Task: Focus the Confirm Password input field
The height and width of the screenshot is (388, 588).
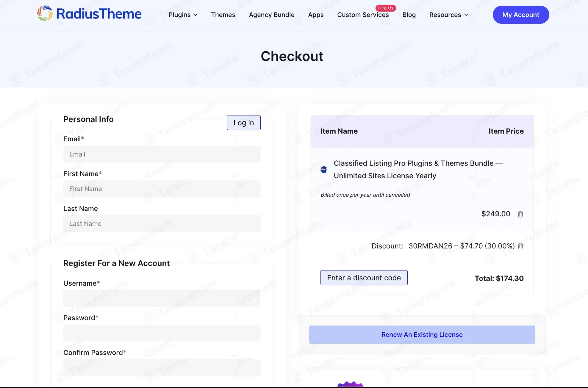Action: pos(162,367)
